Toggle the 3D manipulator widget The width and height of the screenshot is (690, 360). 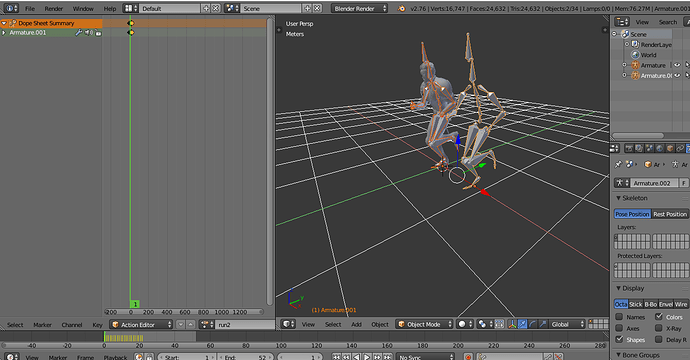(512, 324)
